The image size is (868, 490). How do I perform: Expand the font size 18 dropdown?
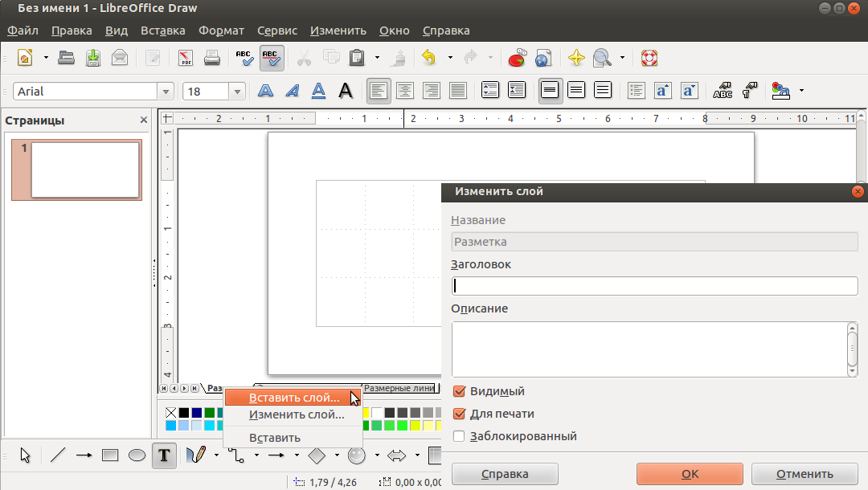[x=237, y=92]
